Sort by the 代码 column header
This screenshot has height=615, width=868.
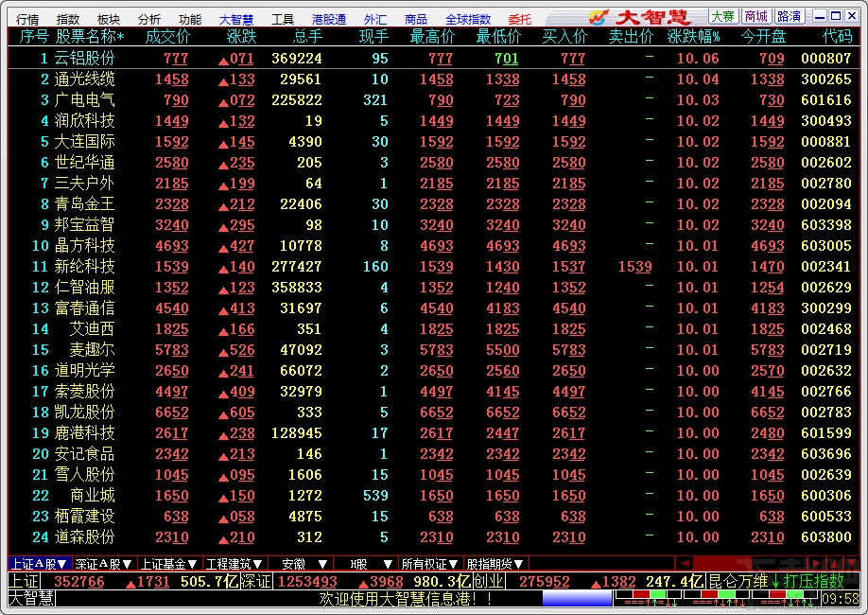click(837, 37)
